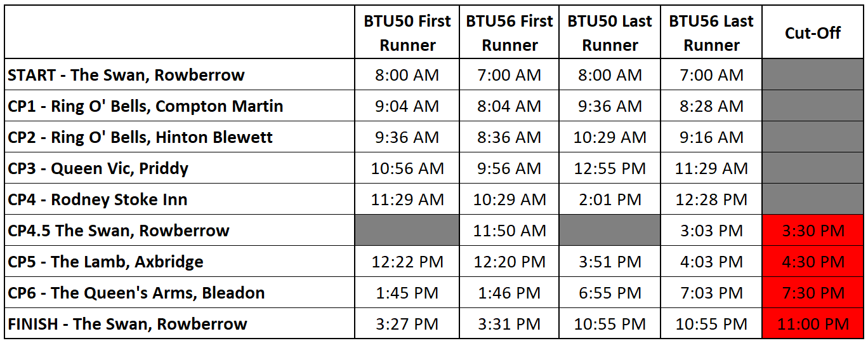Click the BTU50 Last Runner header
Image resolution: width=868 pixels, height=343 pixels.
pyautogui.click(x=610, y=33)
